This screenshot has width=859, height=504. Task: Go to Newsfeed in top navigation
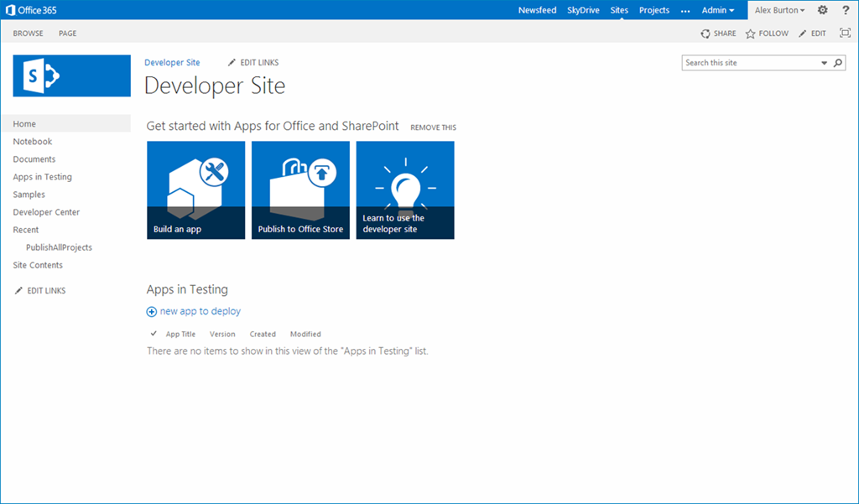(x=537, y=10)
